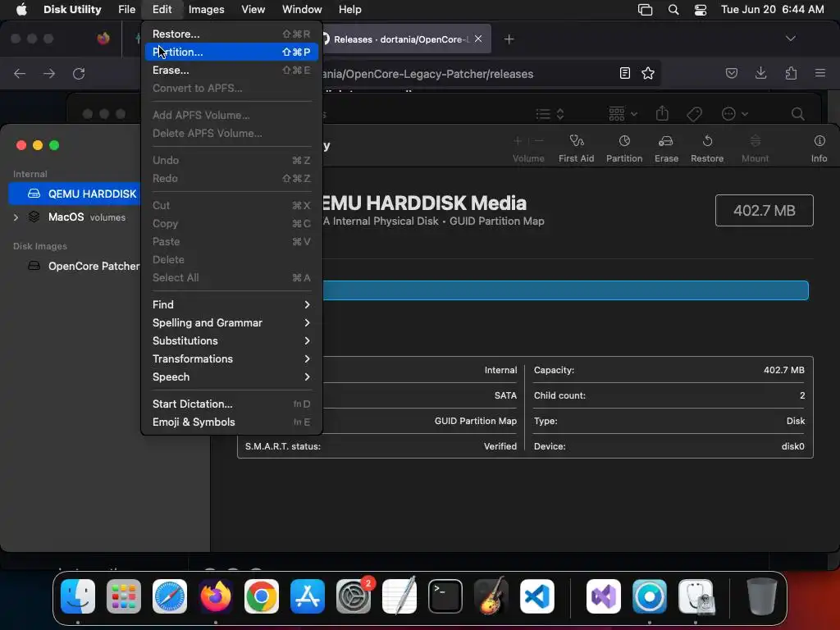Open the Firefox extensions puzzle icon
Viewport: 840px width, 630px height.
[x=791, y=73]
